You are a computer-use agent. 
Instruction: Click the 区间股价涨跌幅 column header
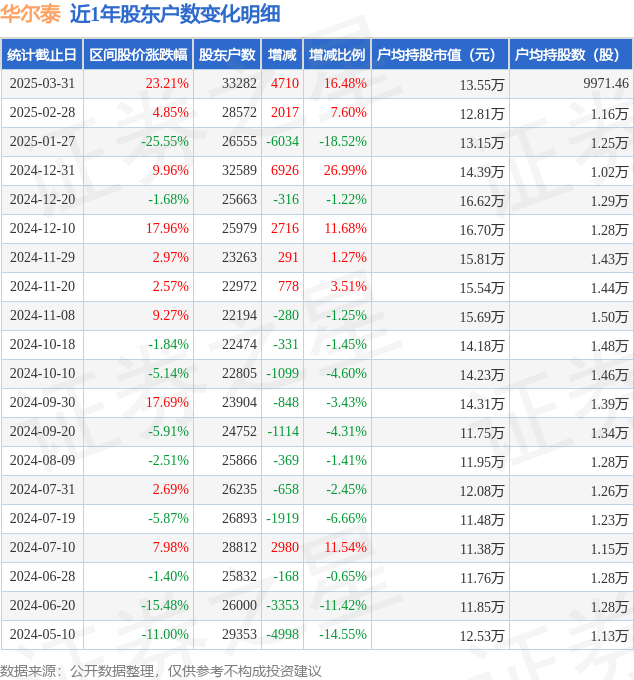tap(138, 55)
